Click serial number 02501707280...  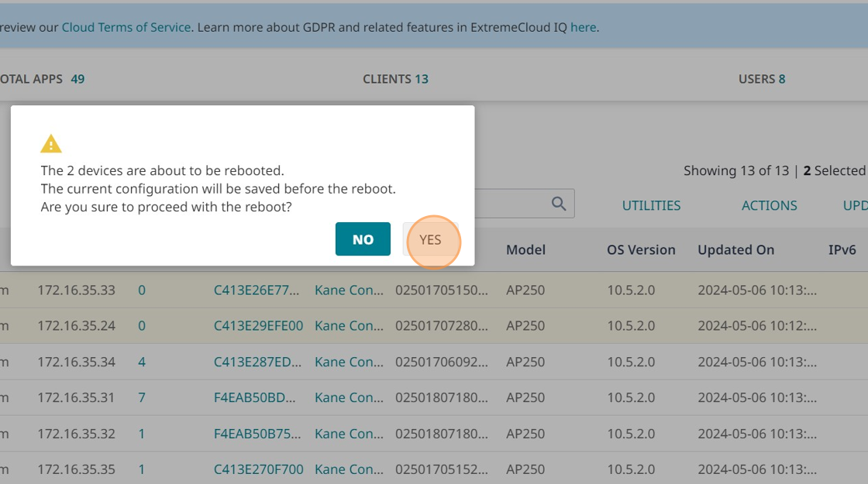pos(442,325)
